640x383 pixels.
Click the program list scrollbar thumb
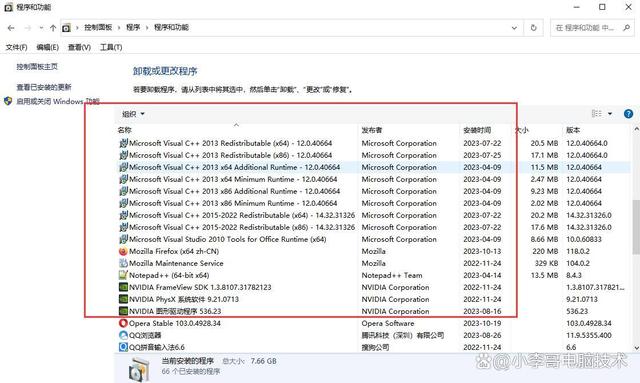(636, 227)
